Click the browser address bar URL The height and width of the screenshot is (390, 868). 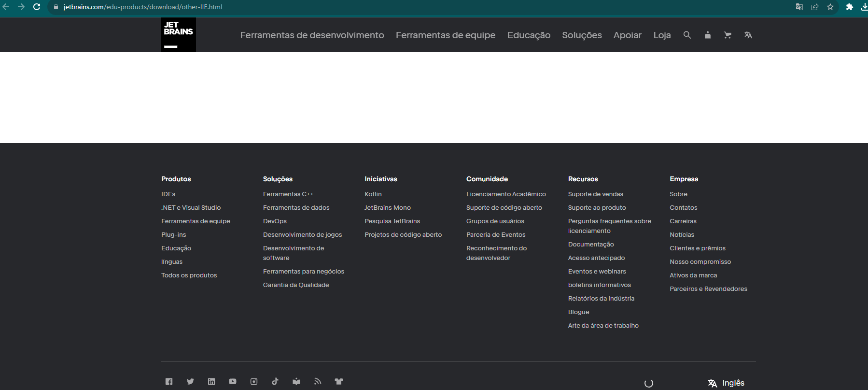143,7
